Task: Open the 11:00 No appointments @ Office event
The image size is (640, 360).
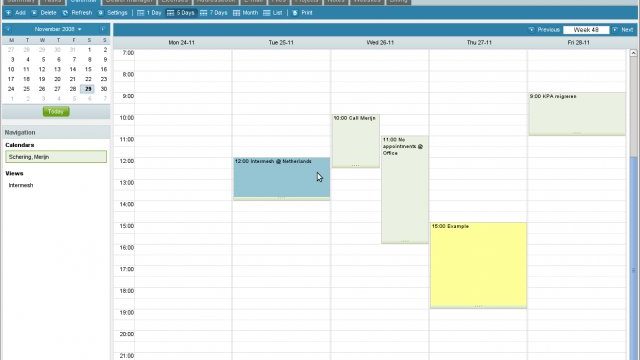Action: click(405, 189)
